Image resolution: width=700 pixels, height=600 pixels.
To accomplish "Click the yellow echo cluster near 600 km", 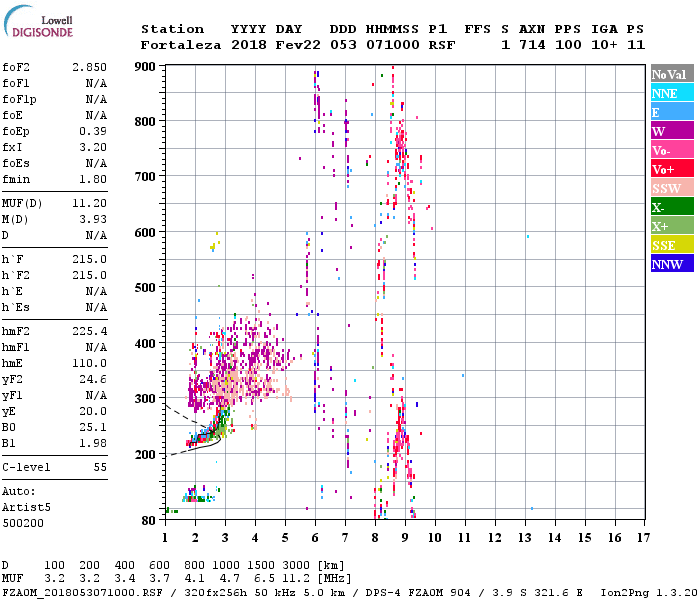I will (215, 242).
